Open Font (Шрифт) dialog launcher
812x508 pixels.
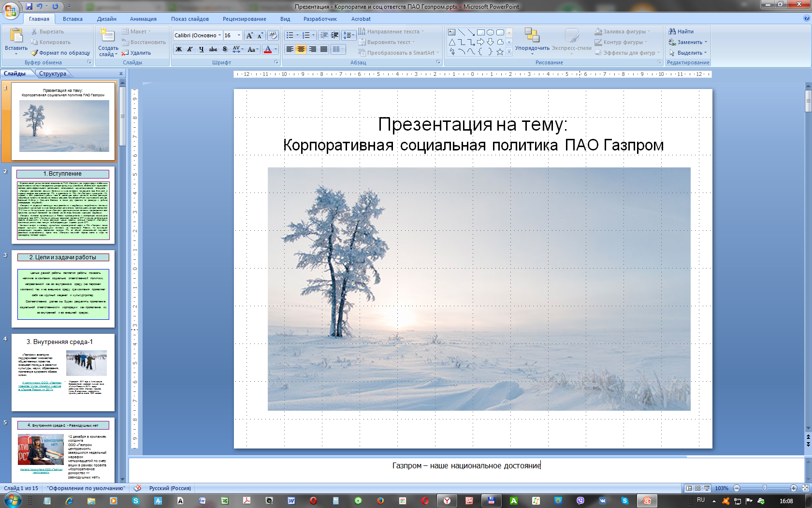coord(276,62)
